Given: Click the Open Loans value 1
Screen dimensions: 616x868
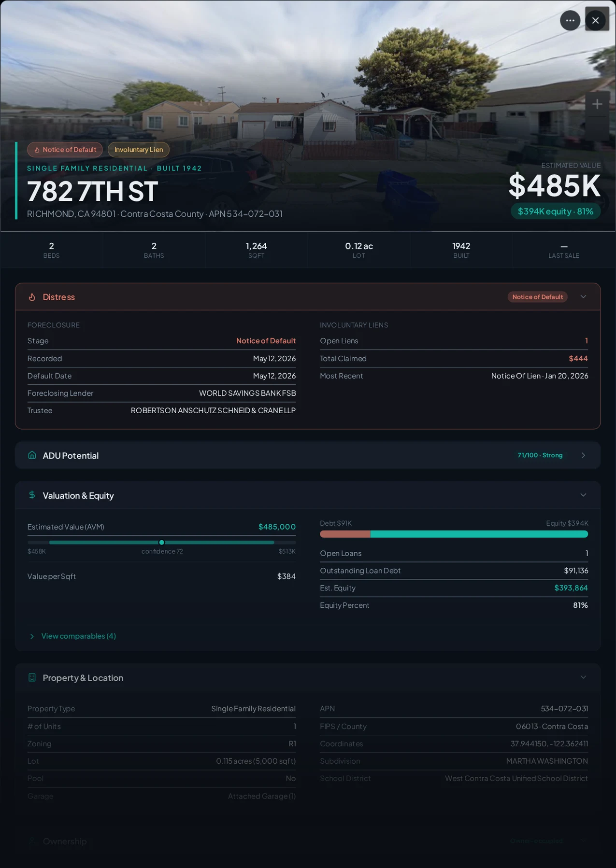Looking at the screenshot, I should point(587,553).
